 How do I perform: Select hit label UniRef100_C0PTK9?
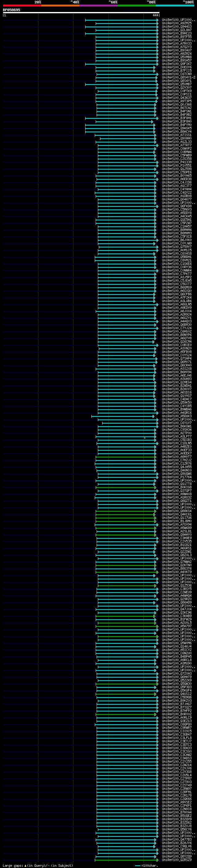(177, 91)
